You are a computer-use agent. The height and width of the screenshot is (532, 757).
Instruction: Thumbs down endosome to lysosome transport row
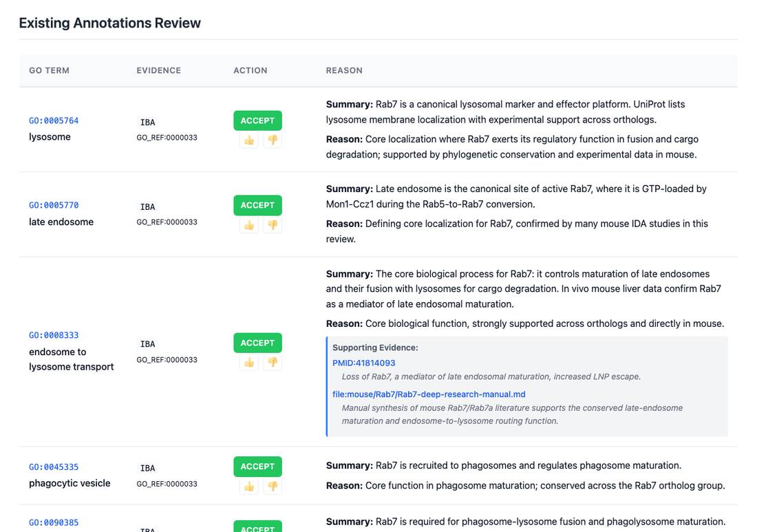click(273, 363)
